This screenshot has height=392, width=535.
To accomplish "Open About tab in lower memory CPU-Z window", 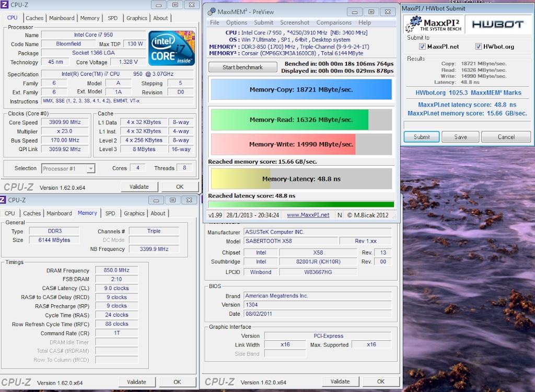I will point(158,213).
